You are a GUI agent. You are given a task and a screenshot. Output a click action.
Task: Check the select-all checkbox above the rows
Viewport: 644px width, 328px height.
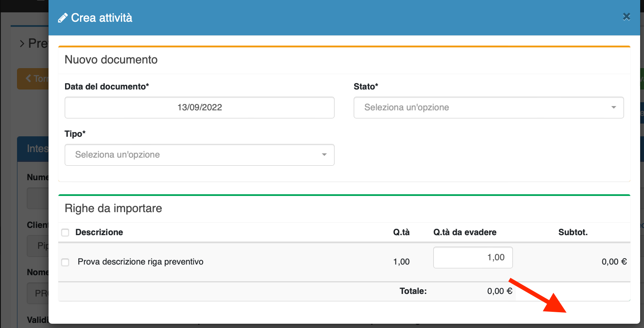click(x=65, y=232)
